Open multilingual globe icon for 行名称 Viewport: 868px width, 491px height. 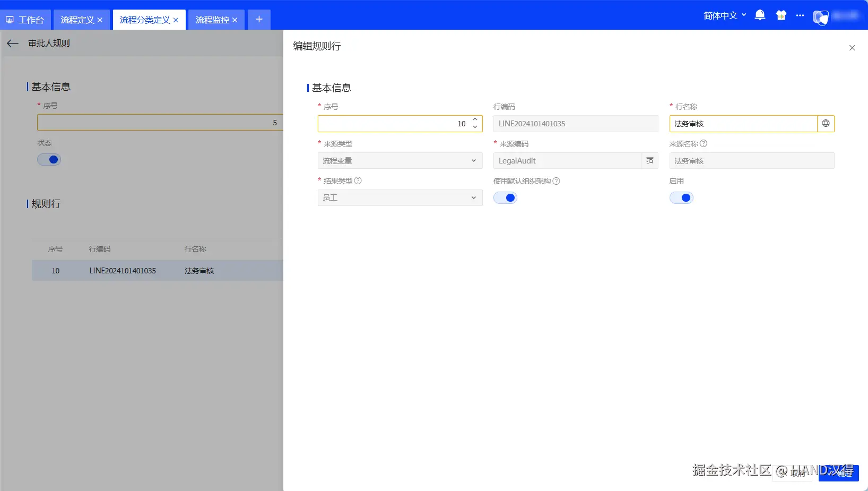(x=826, y=124)
